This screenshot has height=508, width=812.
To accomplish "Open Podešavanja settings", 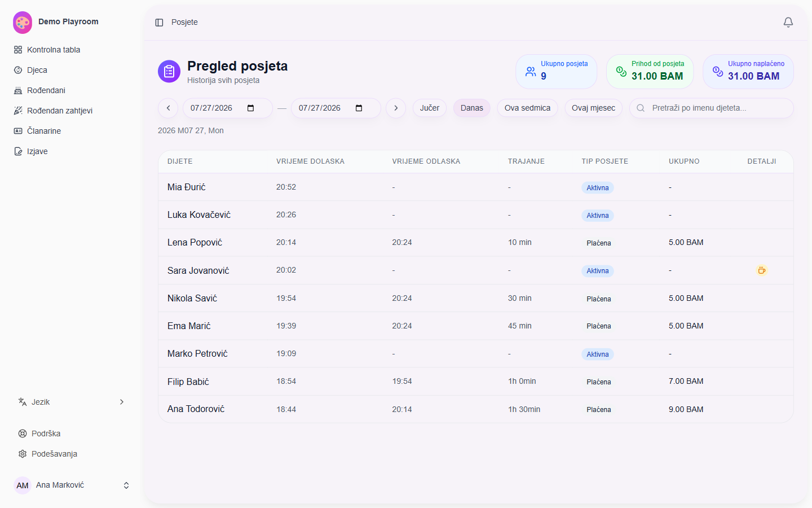I will point(71,454).
